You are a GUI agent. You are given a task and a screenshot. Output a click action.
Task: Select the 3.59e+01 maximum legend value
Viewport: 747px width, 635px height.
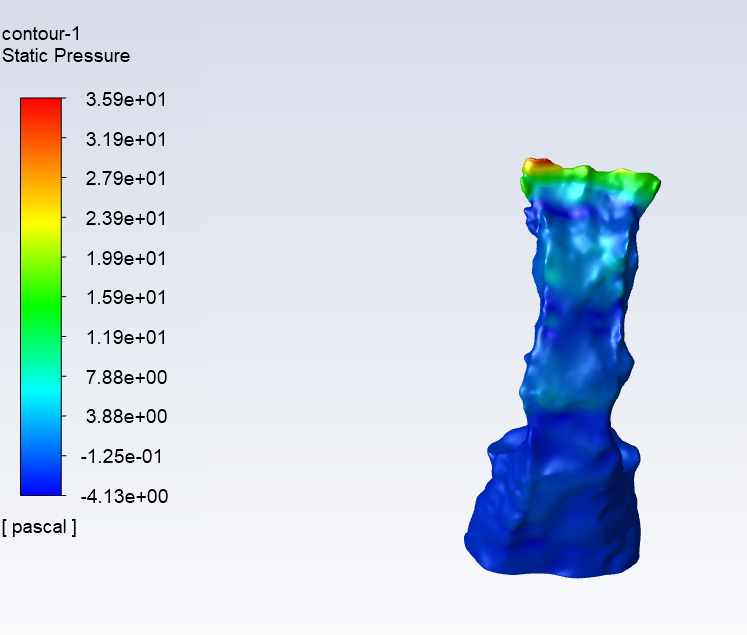click(126, 100)
